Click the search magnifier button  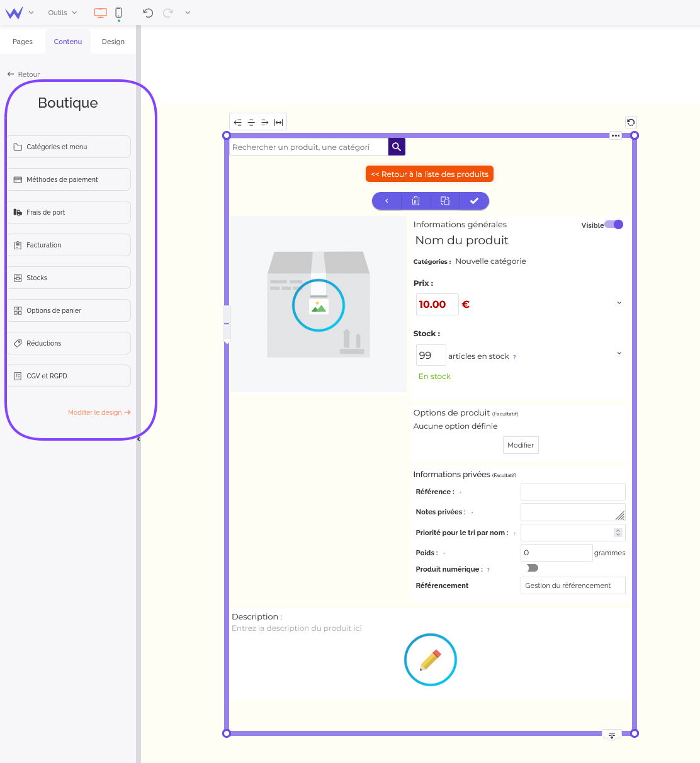[x=397, y=147]
